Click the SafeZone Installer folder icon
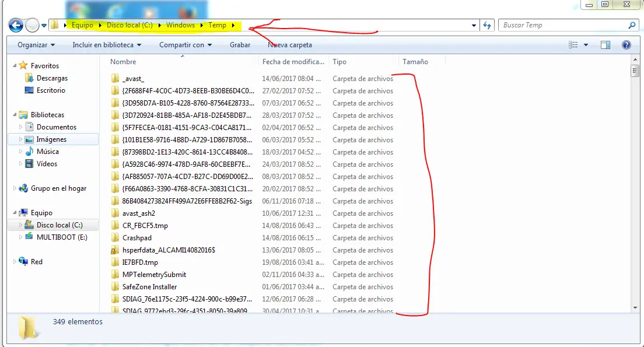644x347 pixels. coord(115,287)
